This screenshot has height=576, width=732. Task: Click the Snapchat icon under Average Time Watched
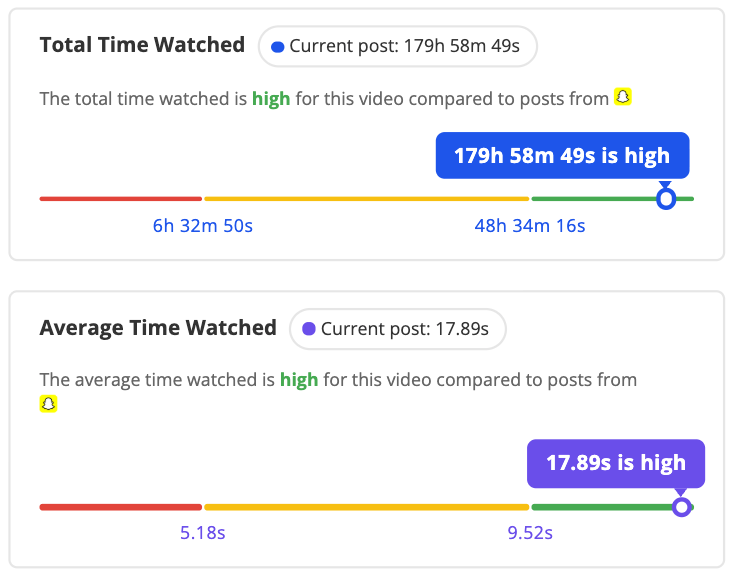[48, 403]
